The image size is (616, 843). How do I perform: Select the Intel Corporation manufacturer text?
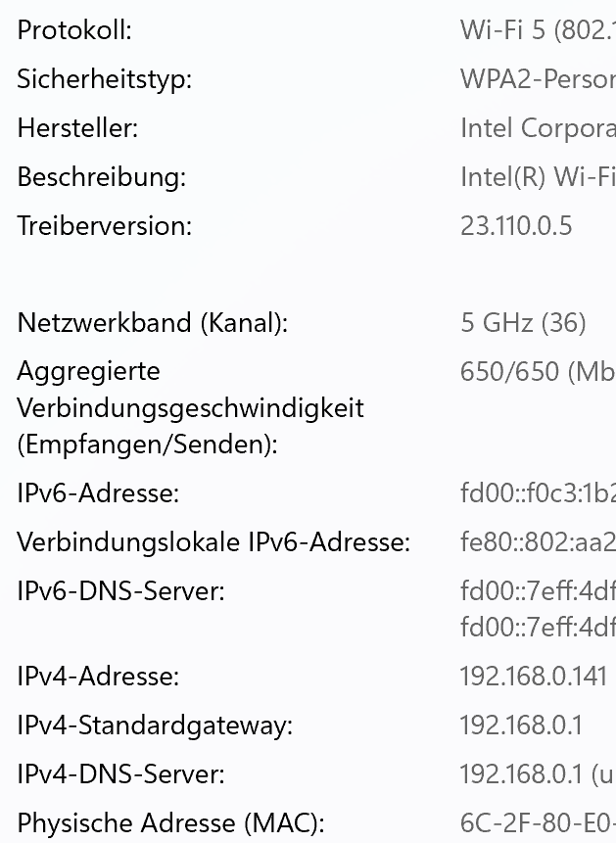point(537,128)
